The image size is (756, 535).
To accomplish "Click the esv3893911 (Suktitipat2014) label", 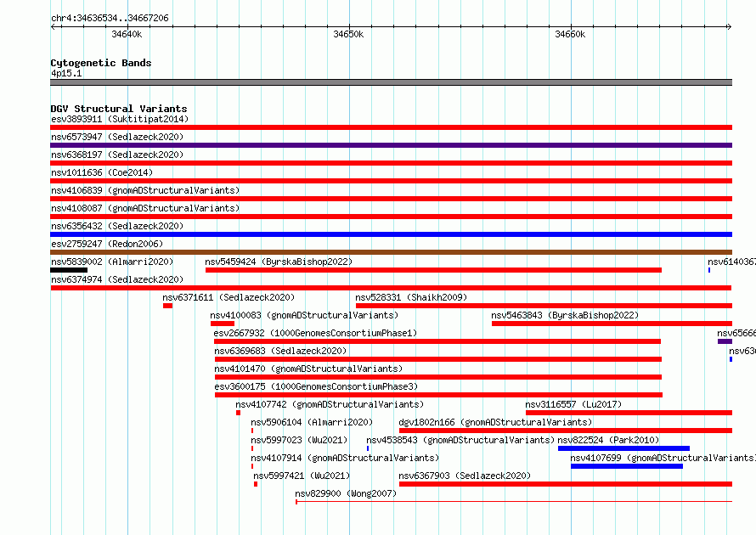I will 120,119.
